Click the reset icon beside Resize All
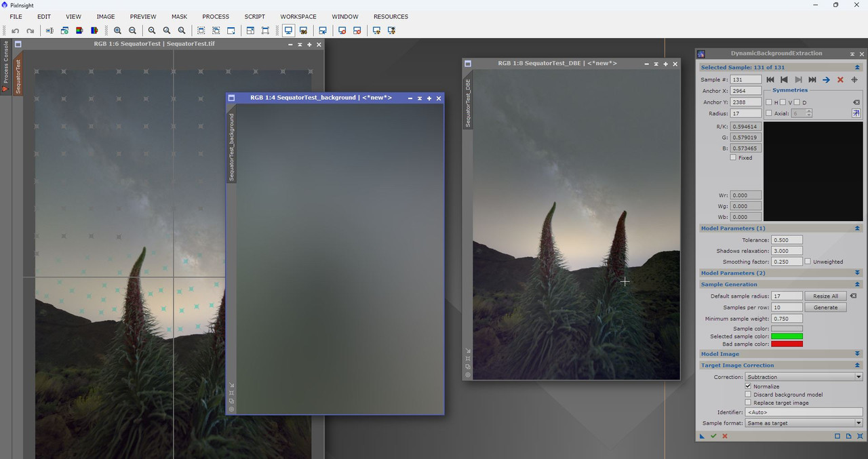The height and width of the screenshot is (459, 868). (x=854, y=296)
